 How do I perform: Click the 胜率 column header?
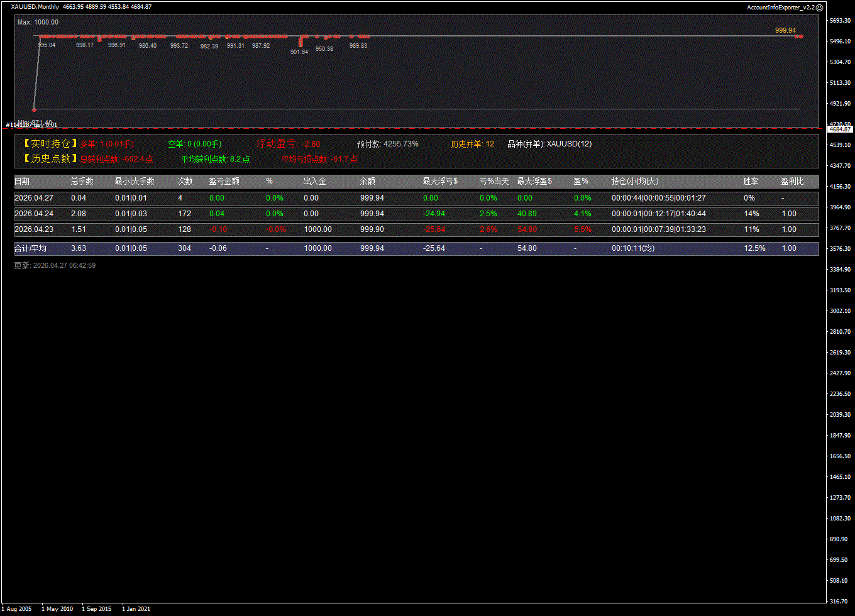(751, 181)
